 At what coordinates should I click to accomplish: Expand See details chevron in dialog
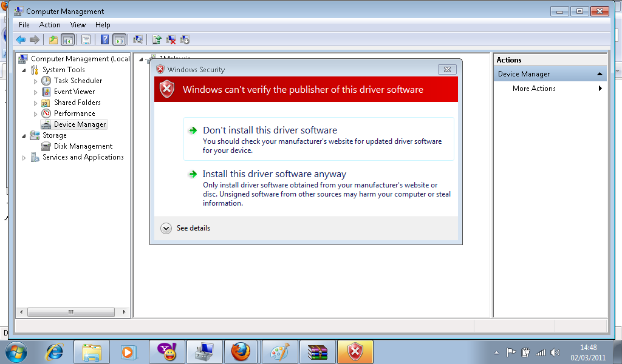point(166,228)
